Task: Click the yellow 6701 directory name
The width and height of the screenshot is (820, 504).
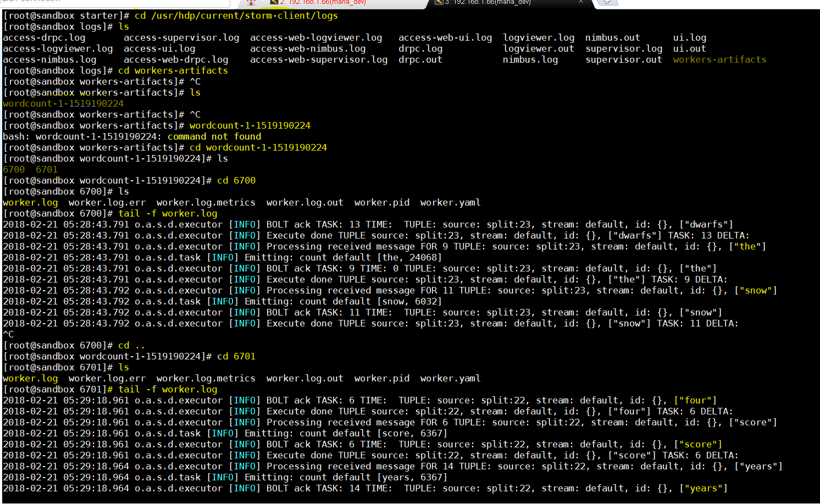Action: 47,170
